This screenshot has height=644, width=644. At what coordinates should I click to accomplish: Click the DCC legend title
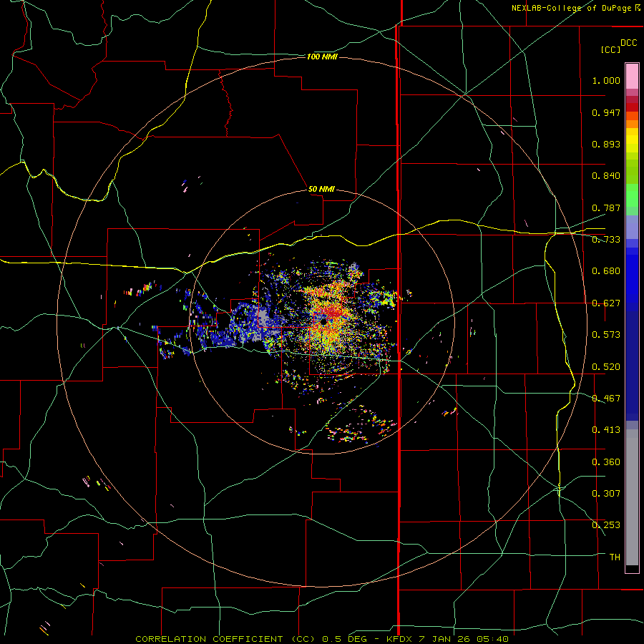[x=628, y=43]
